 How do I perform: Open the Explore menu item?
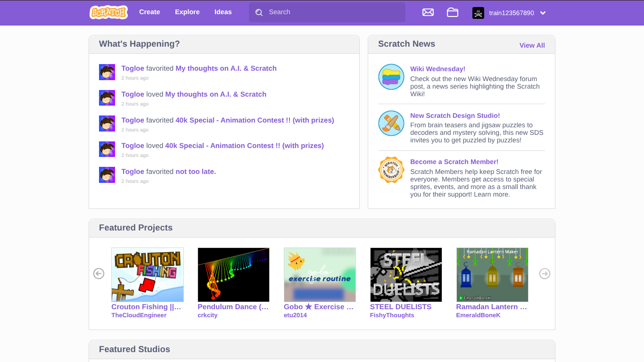[187, 12]
